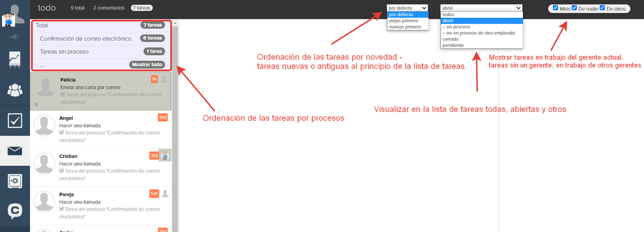Screen dimensions: 644x232
Task: Select 'por defecto' option in sort list
Action: click(x=408, y=15)
